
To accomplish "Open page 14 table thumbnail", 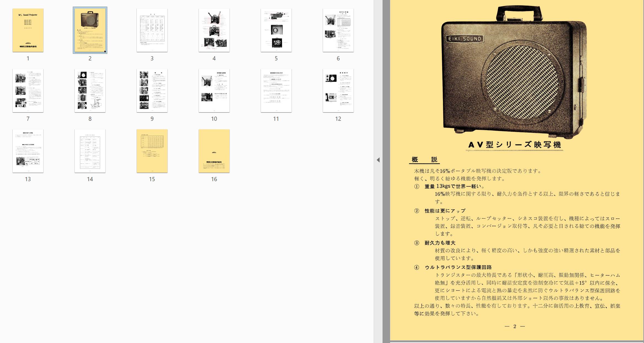I will point(90,151).
